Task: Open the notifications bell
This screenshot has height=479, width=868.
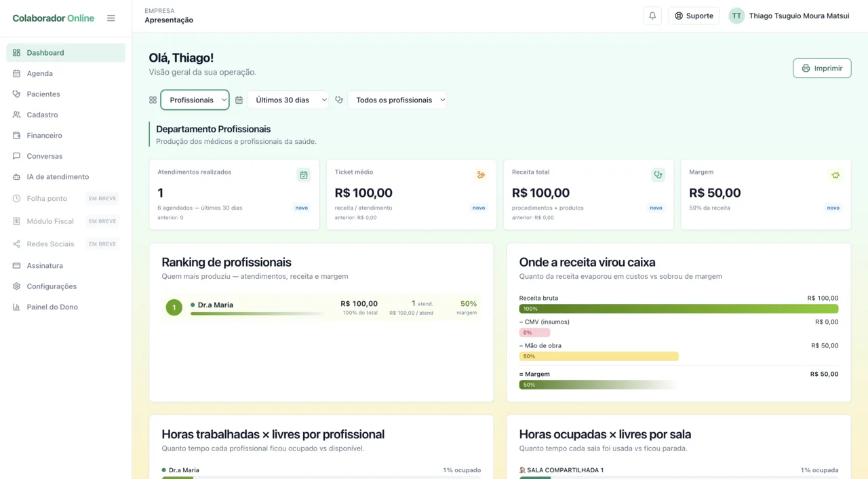Action: click(x=652, y=16)
